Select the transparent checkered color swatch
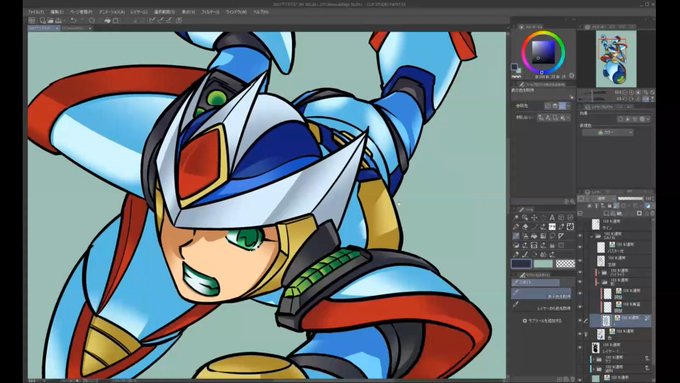This screenshot has height=383, width=680. (x=566, y=264)
